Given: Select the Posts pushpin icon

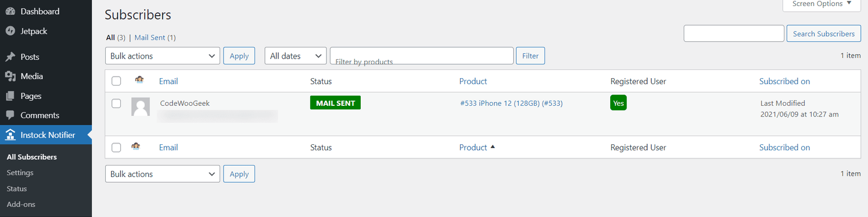Looking at the screenshot, I should click(10, 57).
